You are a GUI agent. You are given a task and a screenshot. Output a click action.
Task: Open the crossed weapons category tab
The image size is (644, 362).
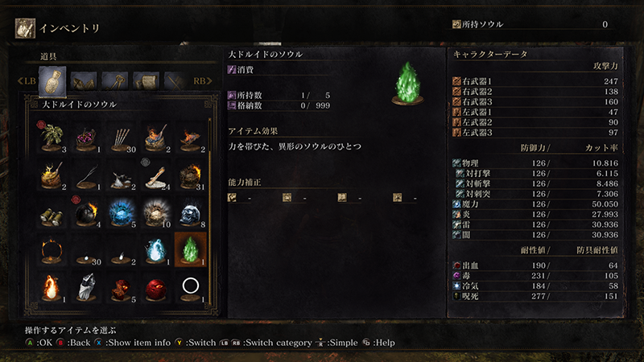(x=175, y=81)
